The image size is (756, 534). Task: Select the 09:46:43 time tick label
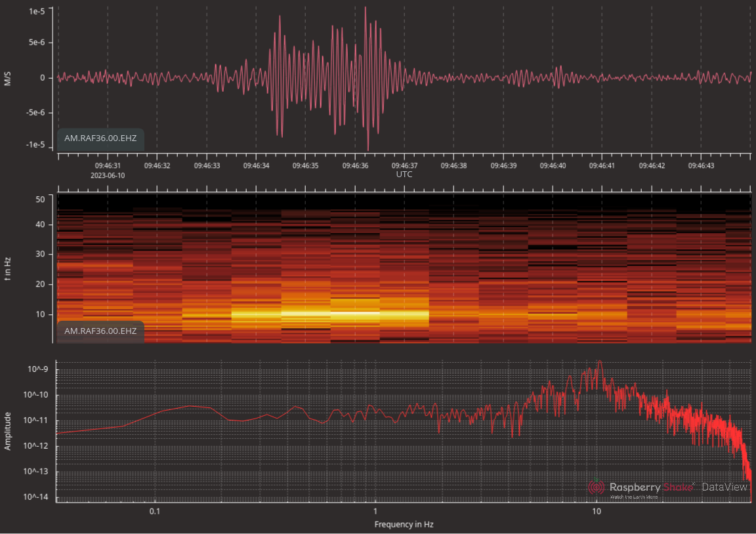pos(701,166)
